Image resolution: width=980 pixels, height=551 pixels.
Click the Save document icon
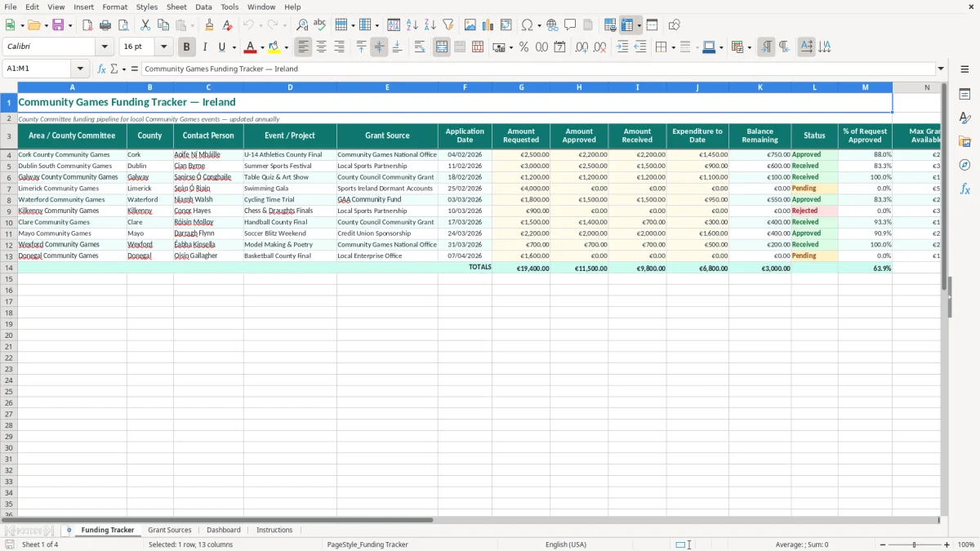pyautogui.click(x=58, y=25)
